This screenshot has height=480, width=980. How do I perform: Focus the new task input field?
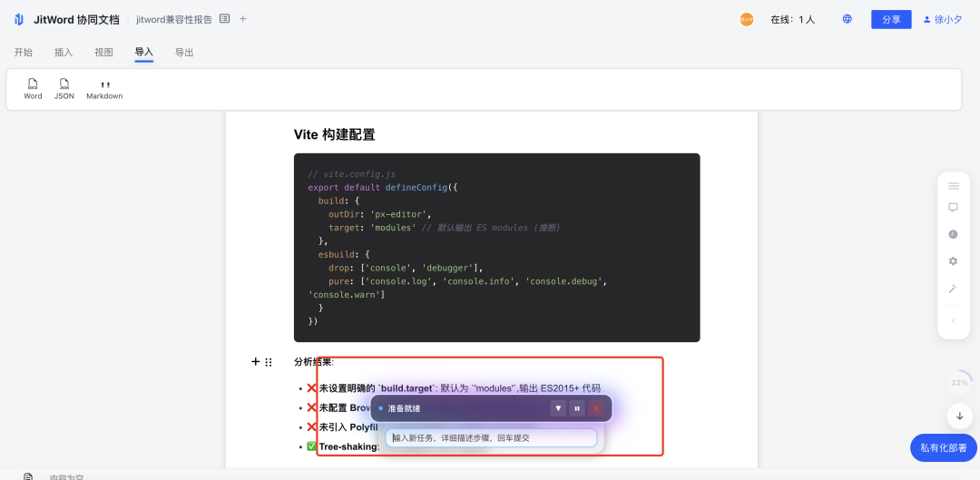491,438
